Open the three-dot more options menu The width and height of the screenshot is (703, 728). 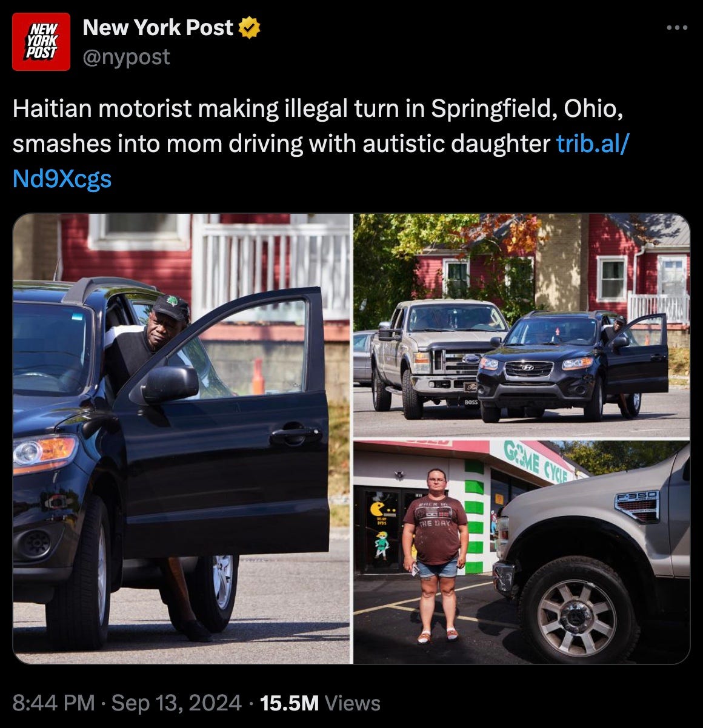677,27
